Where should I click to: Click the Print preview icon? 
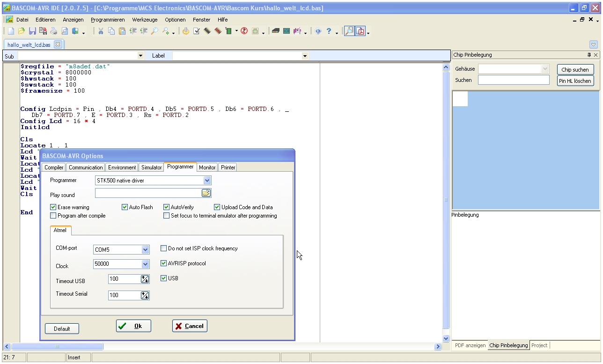[64, 31]
